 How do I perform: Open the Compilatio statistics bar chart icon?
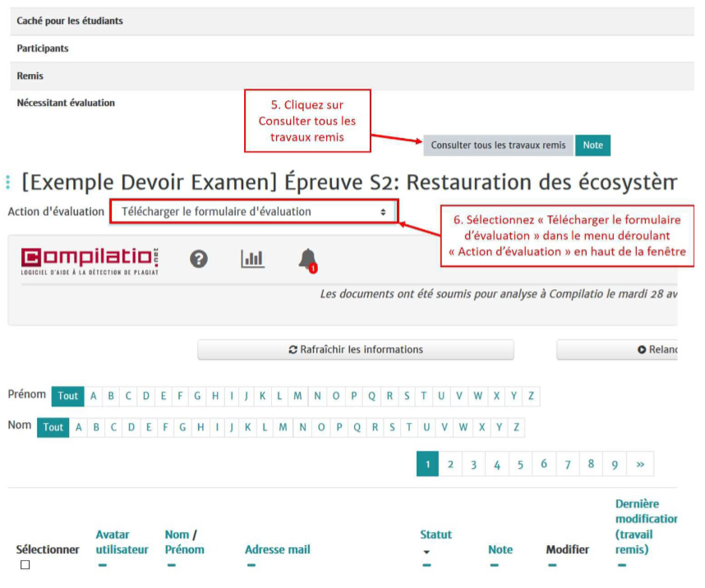coord(252,259)
